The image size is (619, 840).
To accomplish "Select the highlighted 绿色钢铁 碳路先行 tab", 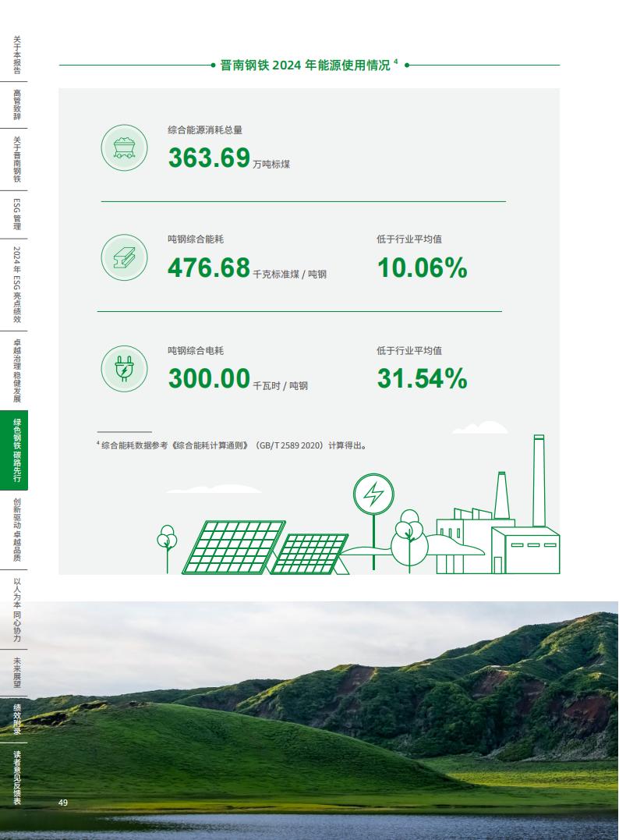I will (x=15, y=450).
